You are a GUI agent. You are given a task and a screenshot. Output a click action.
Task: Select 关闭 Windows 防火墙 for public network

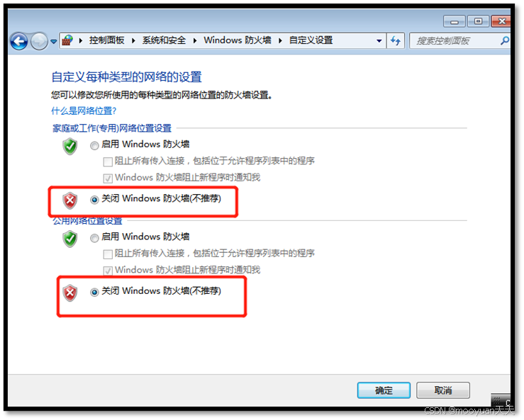94,292
